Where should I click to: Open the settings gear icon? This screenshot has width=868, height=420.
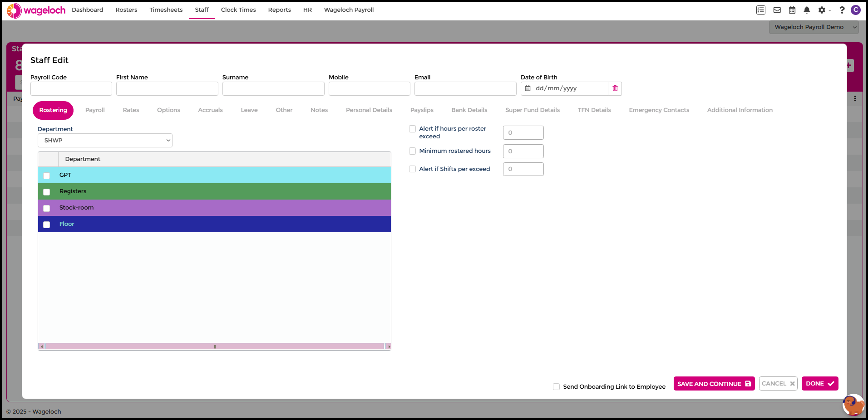tap(822, 10)
